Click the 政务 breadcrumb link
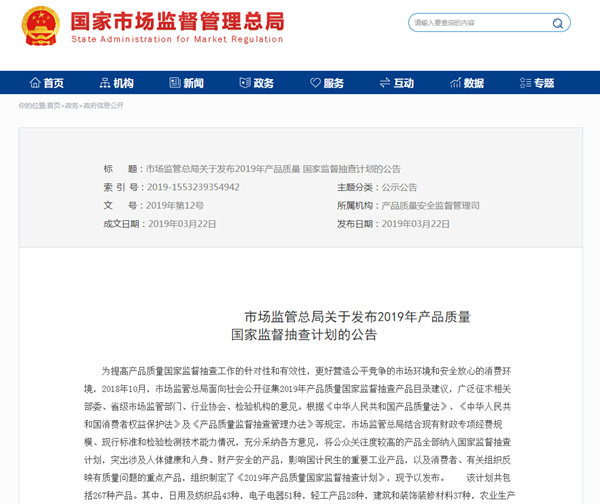This screenshot has width=600, height=504. [72, 105]
